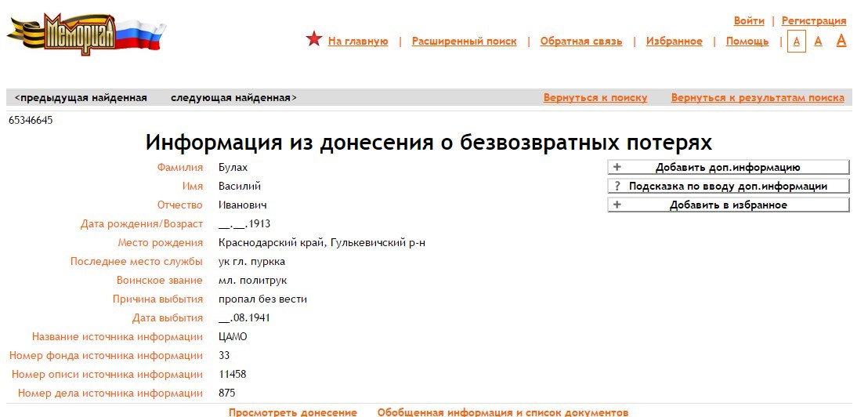Image resolution: width=868 pixels, height=417 pixels.
Task: Click last service place ук гл. пуркка
Action: coord(252,261)
